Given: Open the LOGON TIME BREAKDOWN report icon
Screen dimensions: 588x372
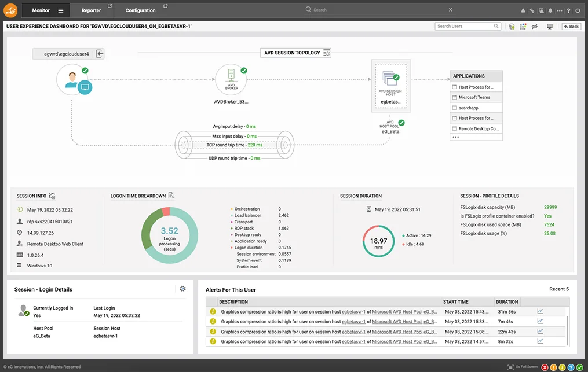Looking at the screenshot, I should coord(171,196).
